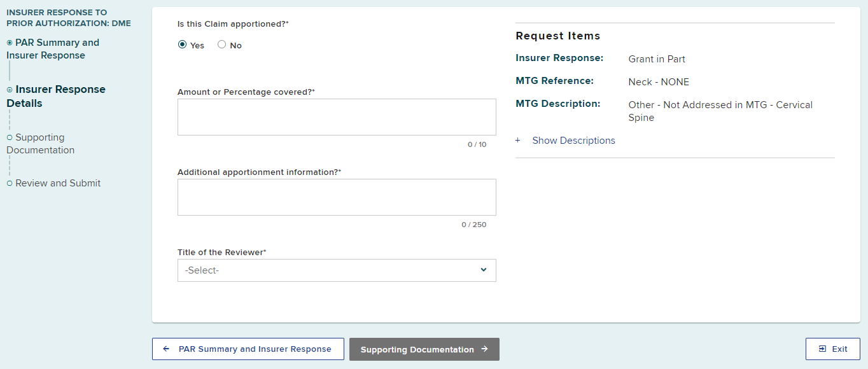Click the Supporting Documentation button
Screen dimensions: 868x369
[x=424, y=349]
